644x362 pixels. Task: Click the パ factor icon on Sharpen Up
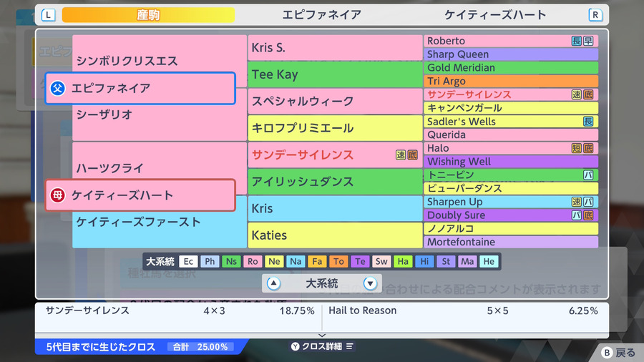[x=588, y=202]
